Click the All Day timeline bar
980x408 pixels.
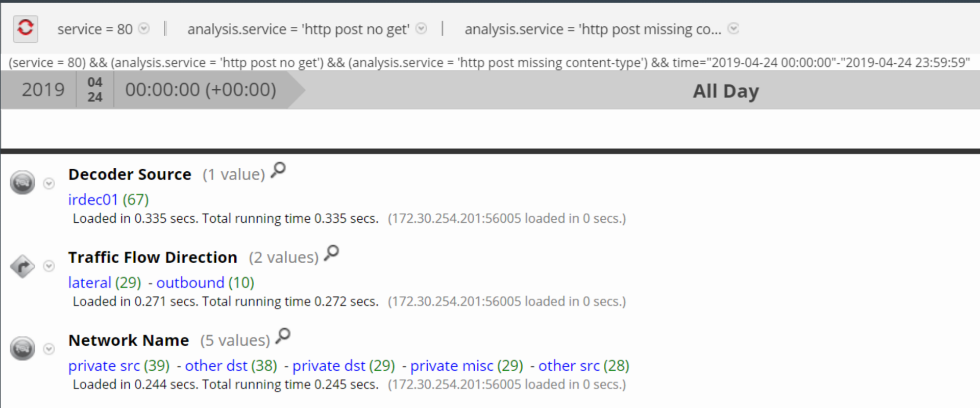pos(725,91)
